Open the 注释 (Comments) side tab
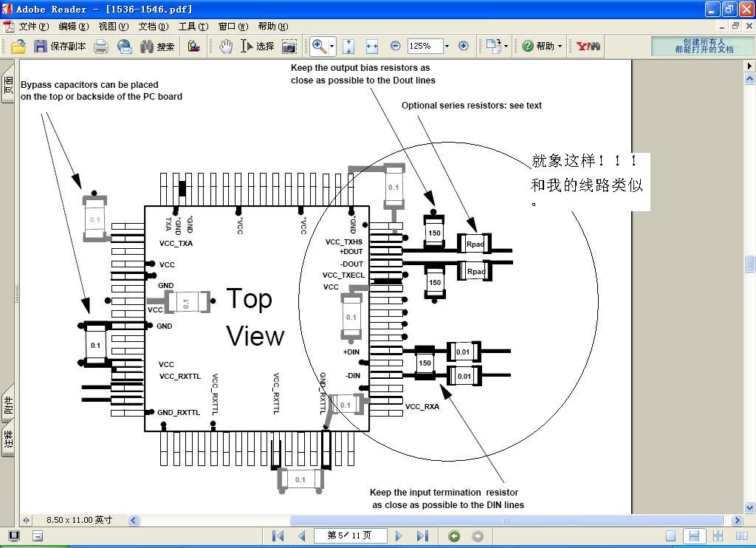756x548 pixels. (8, 439)
